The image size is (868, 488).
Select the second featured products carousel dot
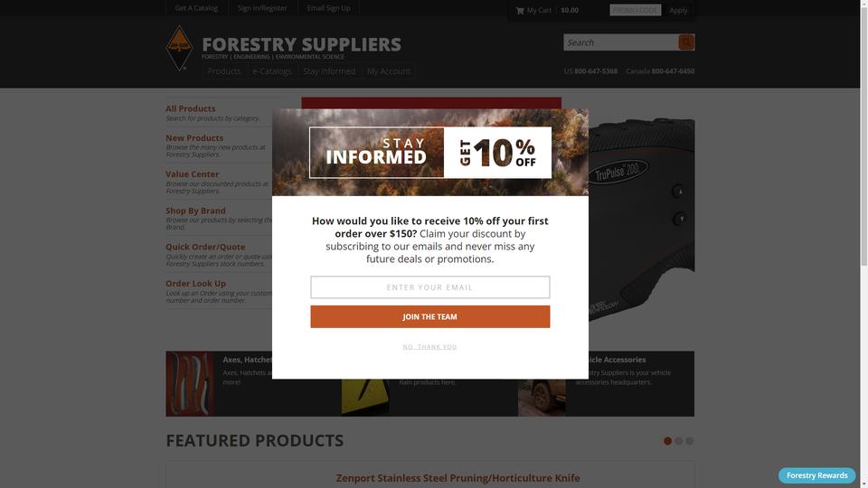tap(679, 441)
